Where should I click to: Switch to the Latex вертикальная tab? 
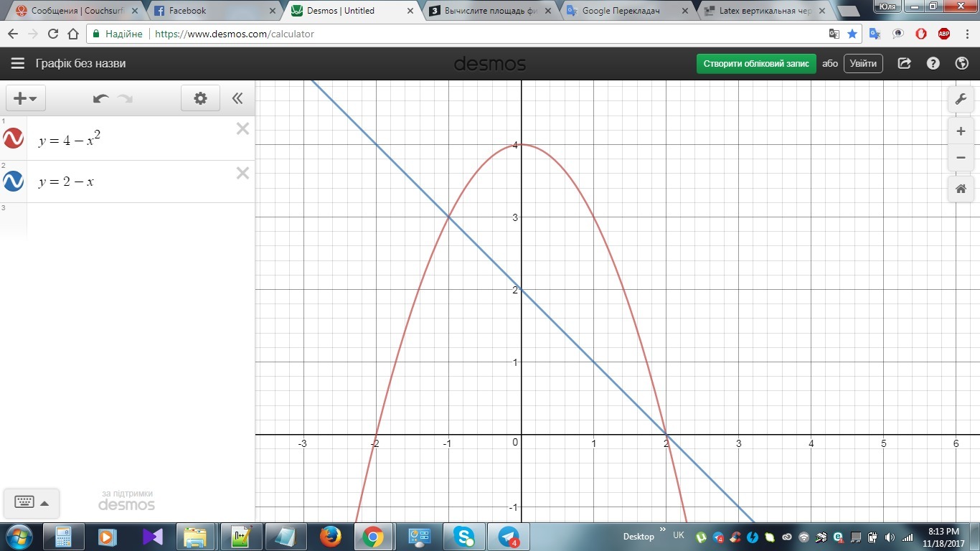point(765,11)
